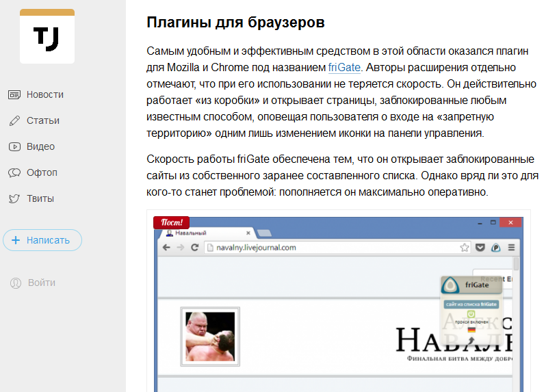Click the user avatar icon beside Войти
The image size is (557, 392).
coord(16,283)
